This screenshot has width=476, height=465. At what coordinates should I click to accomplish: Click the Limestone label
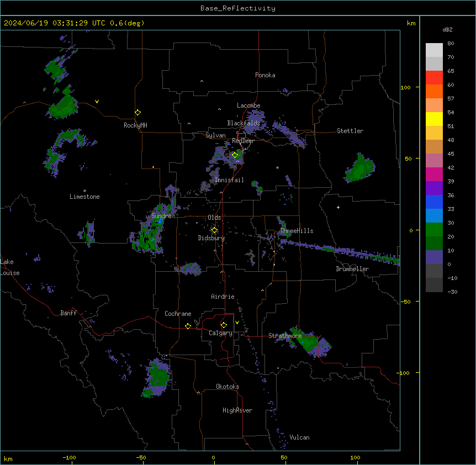click(84, 197)
